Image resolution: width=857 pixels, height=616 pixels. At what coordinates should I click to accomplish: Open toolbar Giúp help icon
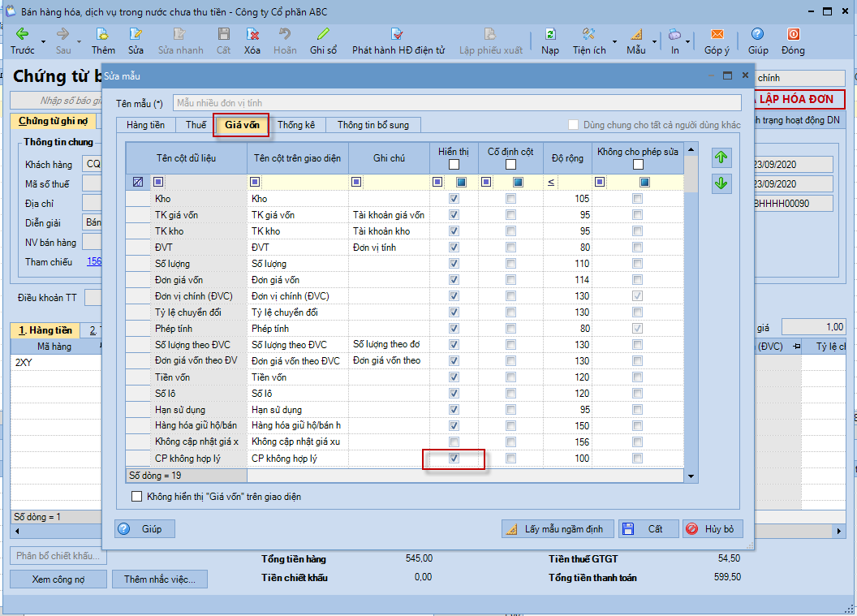(x=757, y=34)
